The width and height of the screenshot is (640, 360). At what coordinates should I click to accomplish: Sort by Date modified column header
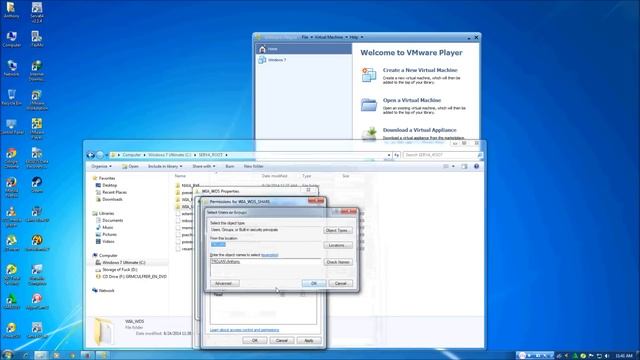274,176
